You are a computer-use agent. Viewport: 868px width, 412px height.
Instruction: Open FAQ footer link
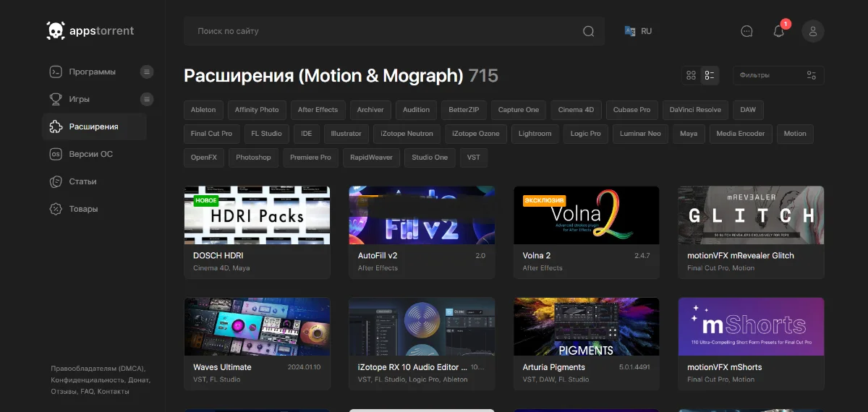[88, 391]
